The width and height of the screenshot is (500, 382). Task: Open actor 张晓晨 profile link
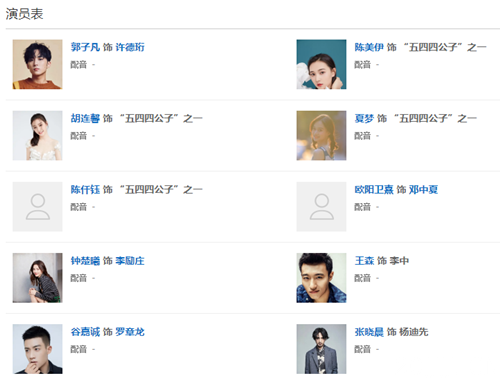tap(369, 332)
